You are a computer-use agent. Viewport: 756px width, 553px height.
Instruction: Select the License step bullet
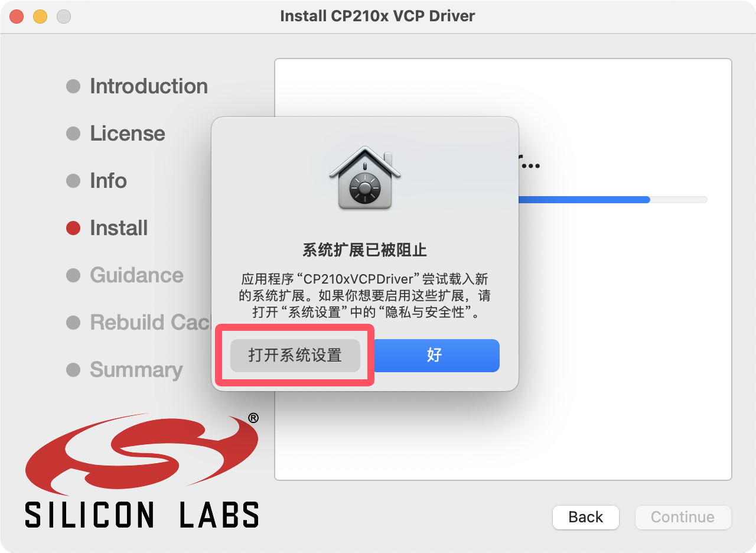pyautogui.click(x=73, y=134)
